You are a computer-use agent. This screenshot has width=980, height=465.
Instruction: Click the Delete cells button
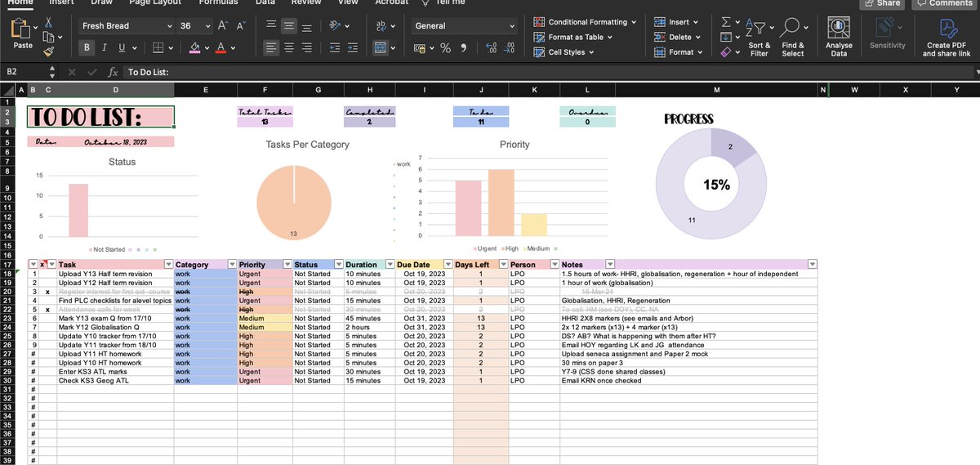pyautogui.click(x=678, y=37)
